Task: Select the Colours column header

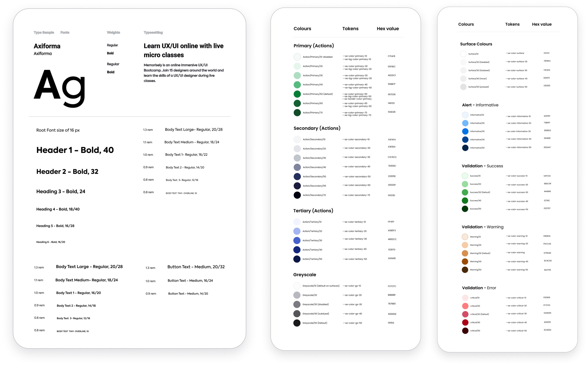Action: [302, 28]
